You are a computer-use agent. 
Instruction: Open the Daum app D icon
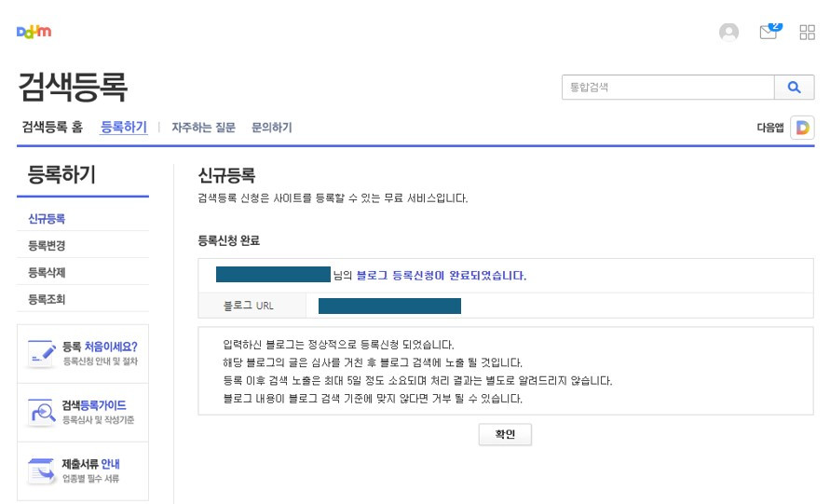(802, 128)
